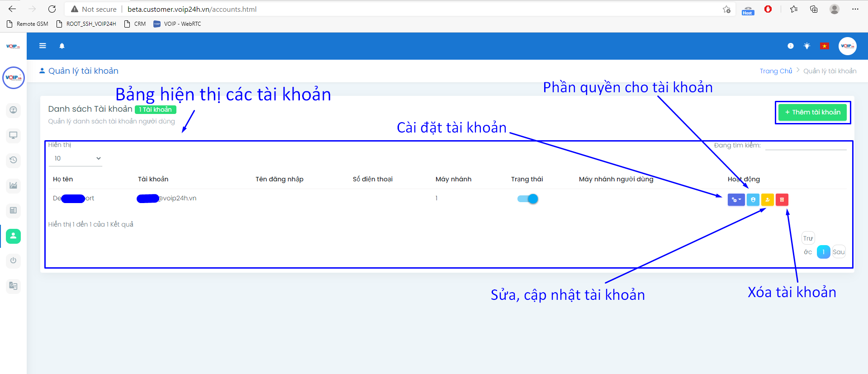Toggle the lightbulb theme mode icon

tap(806, 46)
